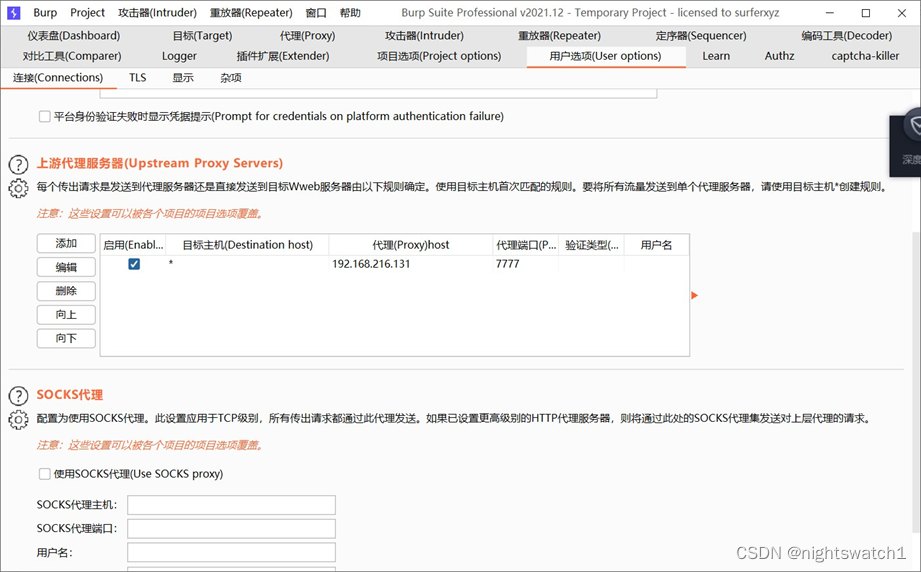Toggle Prompt for credentials on authentication failure
The image size is (921, 572).
click(45, 116)
